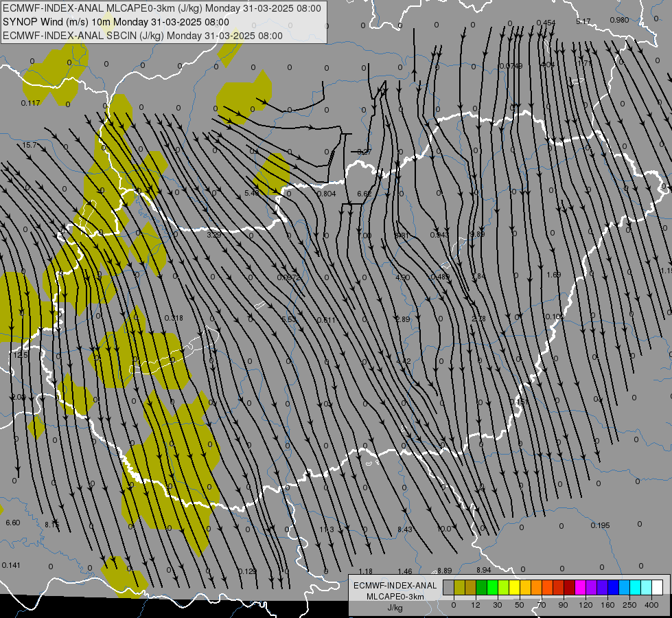Viewport: 672px width, 618px height.
Task: Click the pure blue legend swatch
Action: pos(614,588)
